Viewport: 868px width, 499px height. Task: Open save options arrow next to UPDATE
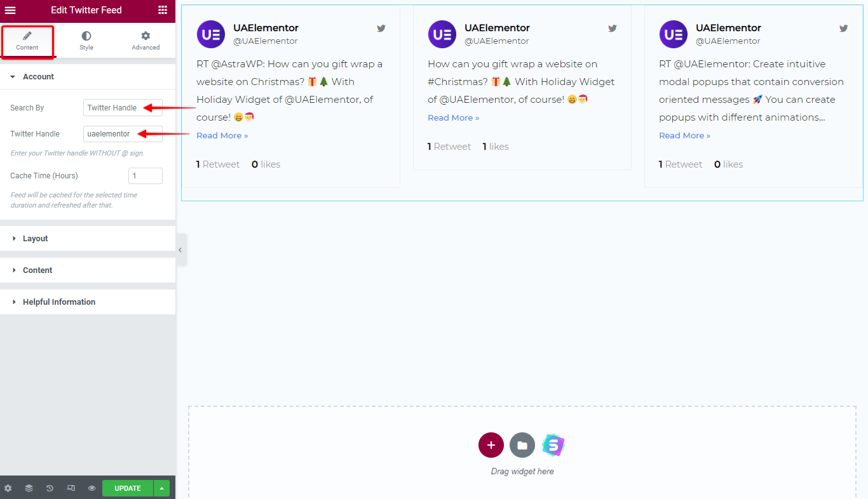tap(162, 488)
